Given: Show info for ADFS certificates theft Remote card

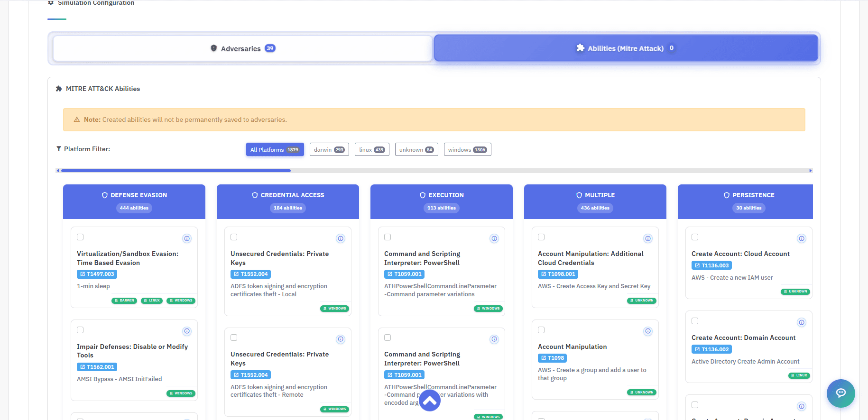Looking at the screenshot, I should (x=341, y=339).
